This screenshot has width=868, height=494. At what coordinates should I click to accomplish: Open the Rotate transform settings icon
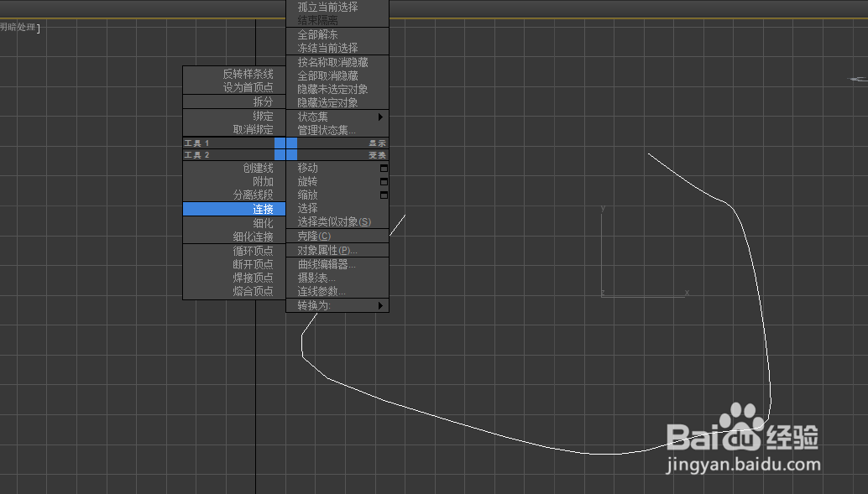(x=384, y=181)
